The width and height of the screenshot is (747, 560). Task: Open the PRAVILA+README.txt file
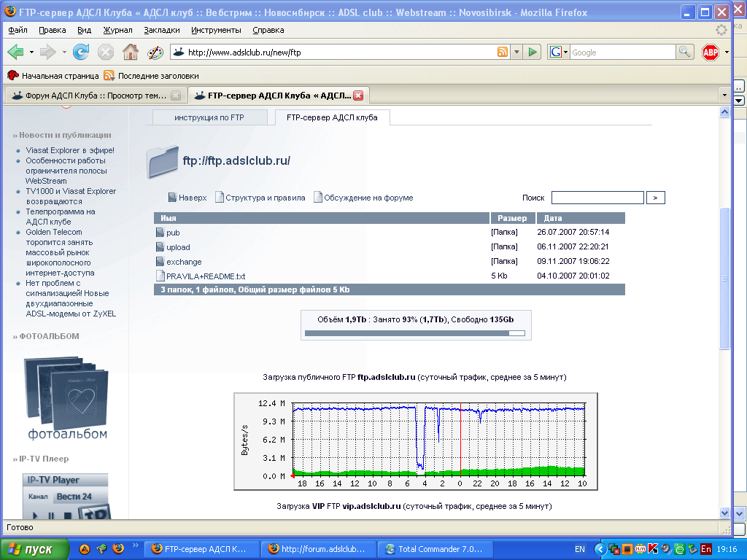[x=206, y=276]
